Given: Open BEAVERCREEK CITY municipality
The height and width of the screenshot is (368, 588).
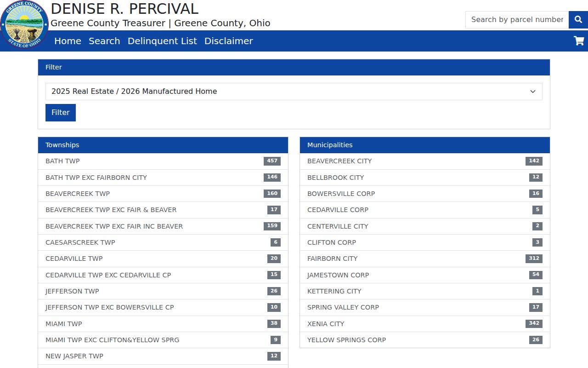Looking at the screenshot, I should [425, 161].
